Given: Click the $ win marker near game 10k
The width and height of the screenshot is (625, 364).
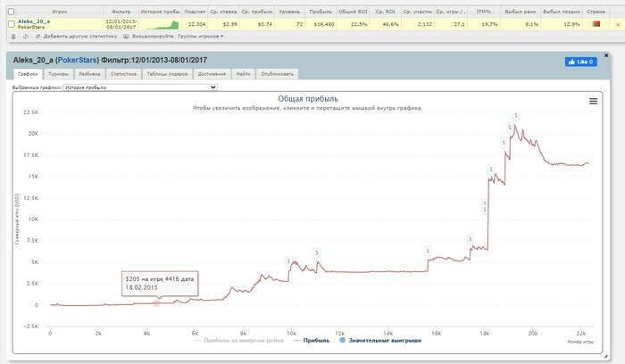Looking at the screenshot, I should click(x=288, y=261).
